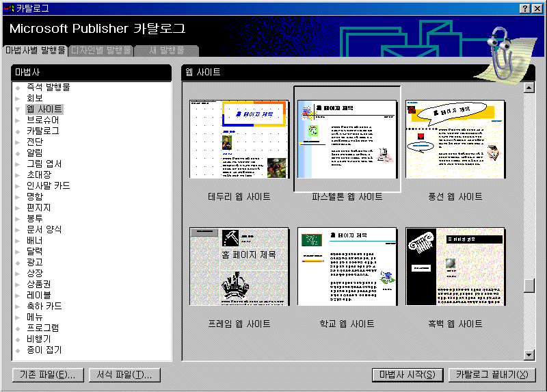Screen dimensions: 547x392
Task: Expand the 명함 wizard arrow
Action: [x=18, y=197]
